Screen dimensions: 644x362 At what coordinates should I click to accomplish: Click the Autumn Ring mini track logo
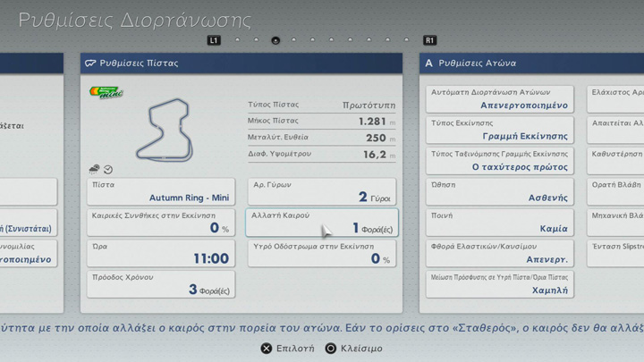click(106, 92)
